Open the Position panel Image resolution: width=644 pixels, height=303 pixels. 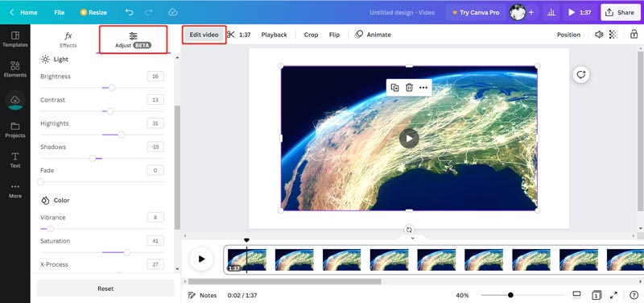568,35
